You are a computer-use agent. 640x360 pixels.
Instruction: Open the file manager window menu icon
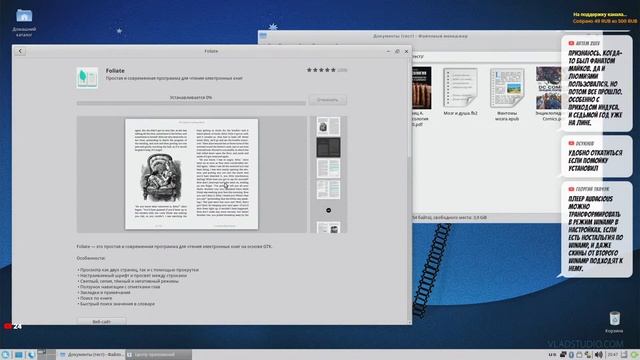click(263, 36)
